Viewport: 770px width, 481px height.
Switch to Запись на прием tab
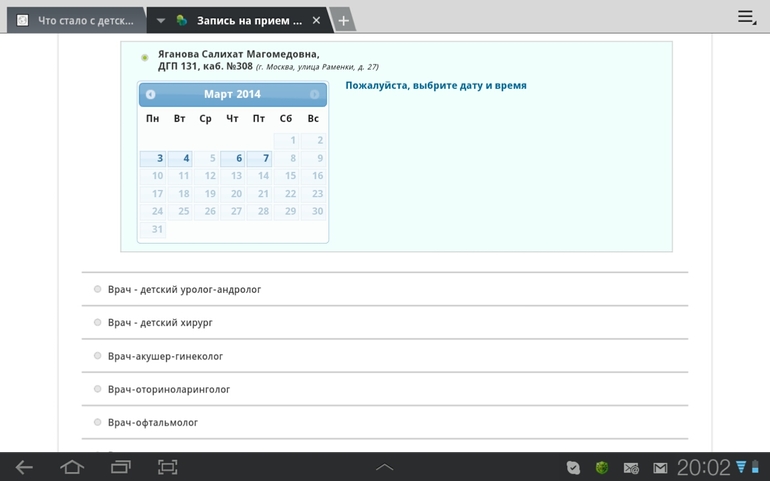(241, 21)
